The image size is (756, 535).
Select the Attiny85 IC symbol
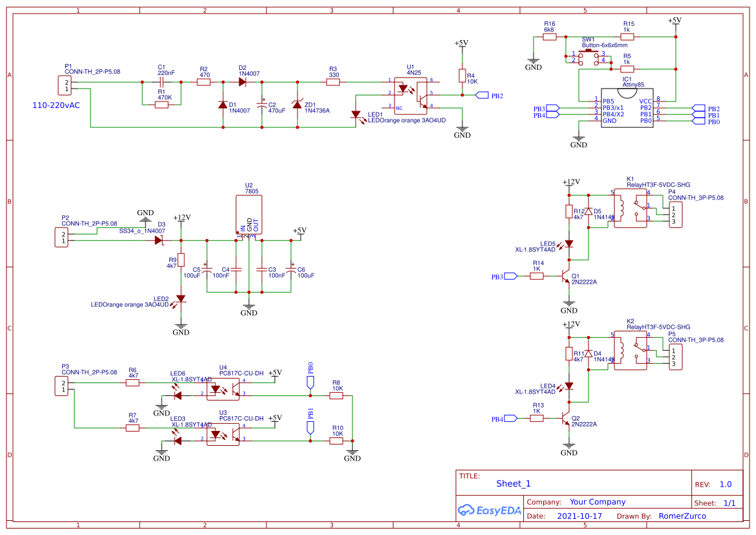[x=627, y=109]
